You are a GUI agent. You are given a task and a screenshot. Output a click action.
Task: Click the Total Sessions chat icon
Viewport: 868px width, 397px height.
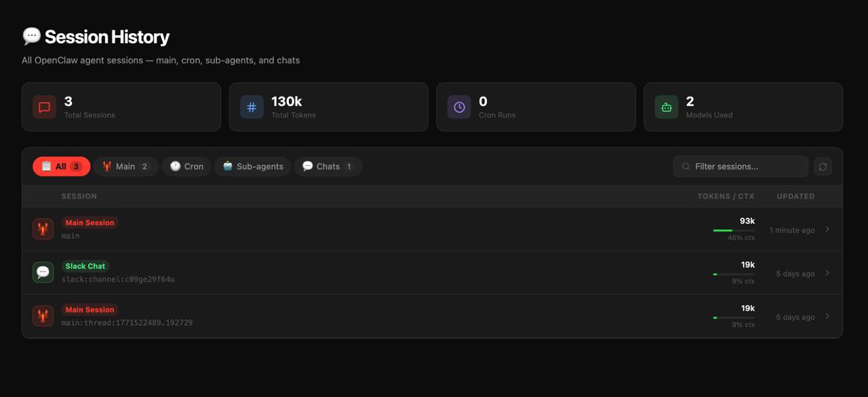click(x=45, y=107)
